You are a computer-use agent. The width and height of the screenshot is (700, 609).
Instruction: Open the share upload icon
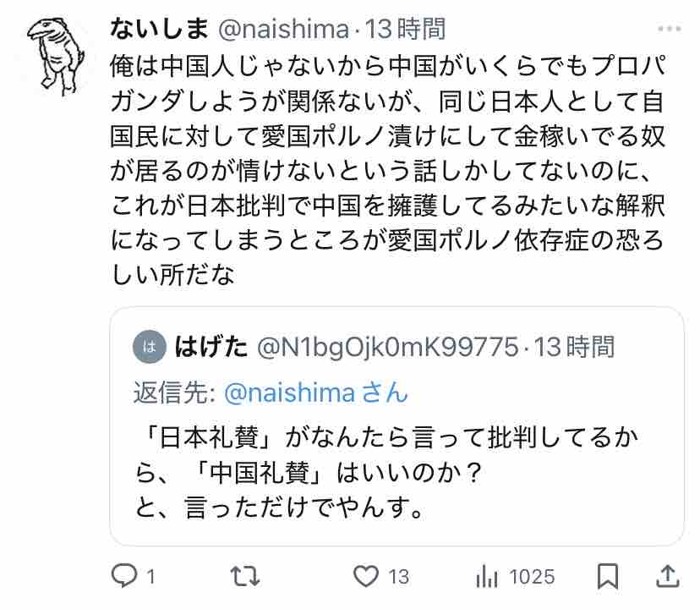coord(667,576)
